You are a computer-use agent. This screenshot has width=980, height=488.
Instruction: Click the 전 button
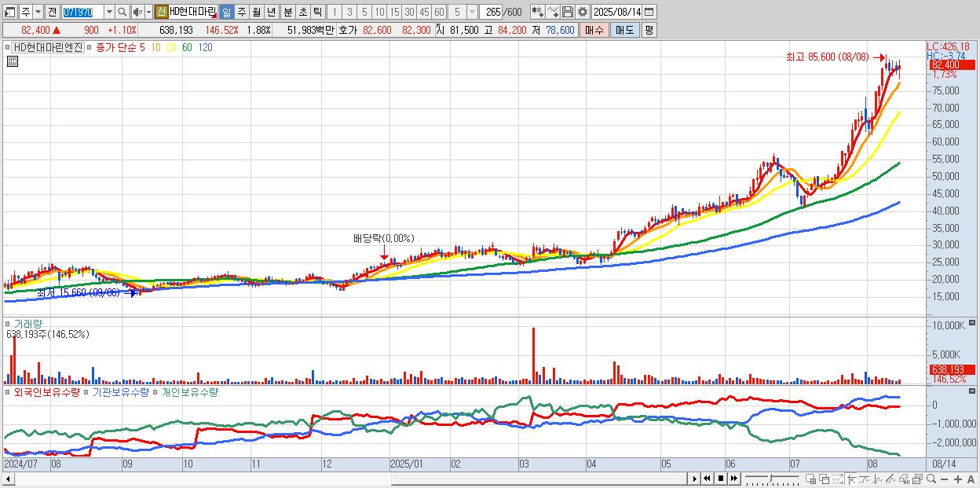pos(52,12)
